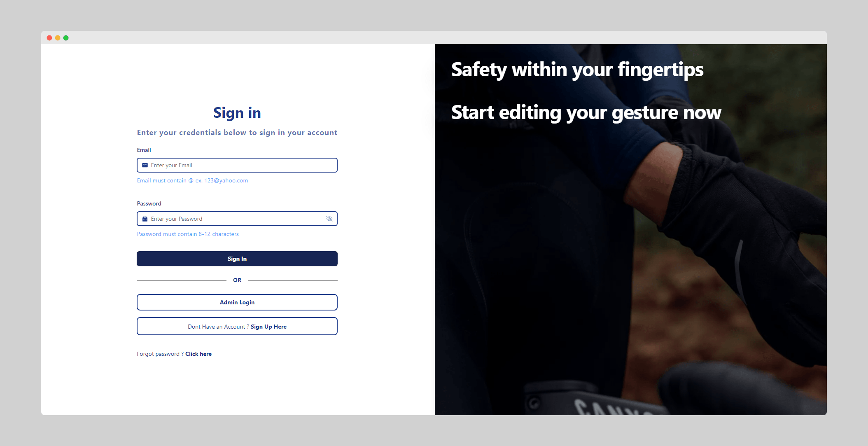
Task: Click the Email input dropdown
Action: tap(237, 165)
